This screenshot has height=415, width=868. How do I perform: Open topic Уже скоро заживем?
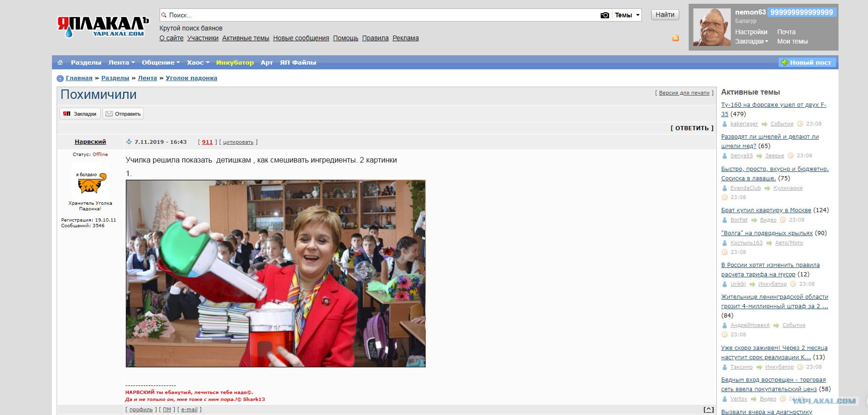pyautogui.click(x=774, y=352)
